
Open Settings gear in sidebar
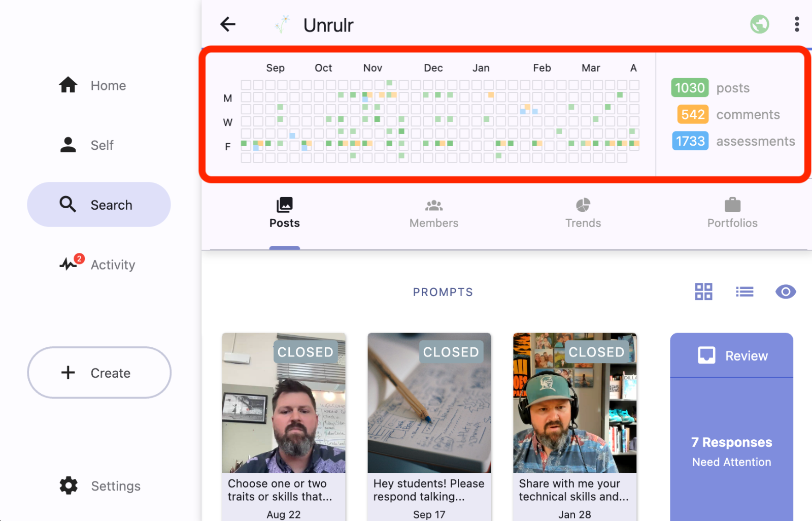tap(99, 486)
